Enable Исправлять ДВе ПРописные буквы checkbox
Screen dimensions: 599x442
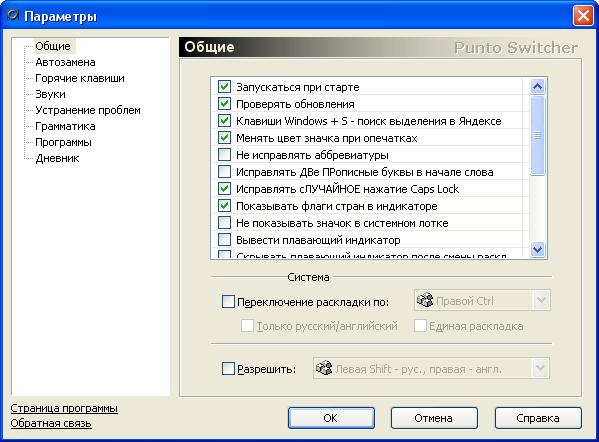click(224, 172)
